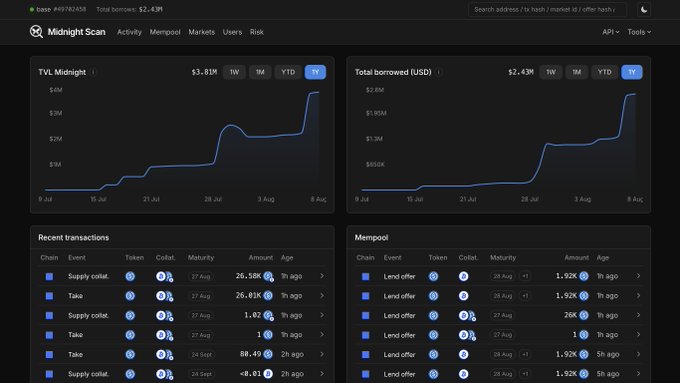Click chain icon in 26K Lend offer row

click(366, 315)
